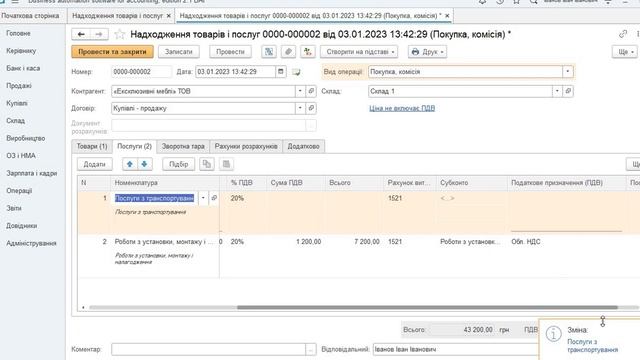
Task: Switch to the Товари (1) tab
Action: click(92, 146)
